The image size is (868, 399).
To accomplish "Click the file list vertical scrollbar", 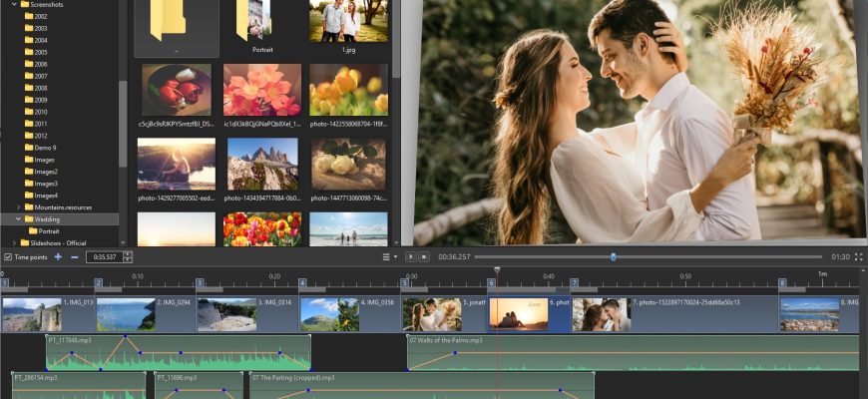I will [396, 39].
